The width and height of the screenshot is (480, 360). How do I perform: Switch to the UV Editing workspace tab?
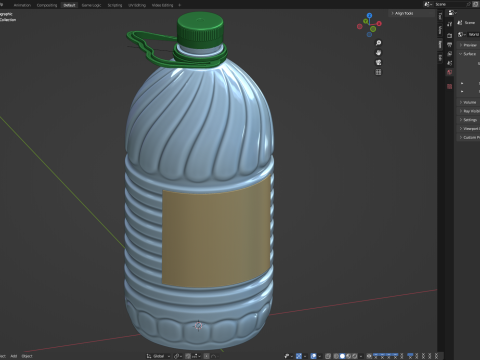(x=137, y=5)
